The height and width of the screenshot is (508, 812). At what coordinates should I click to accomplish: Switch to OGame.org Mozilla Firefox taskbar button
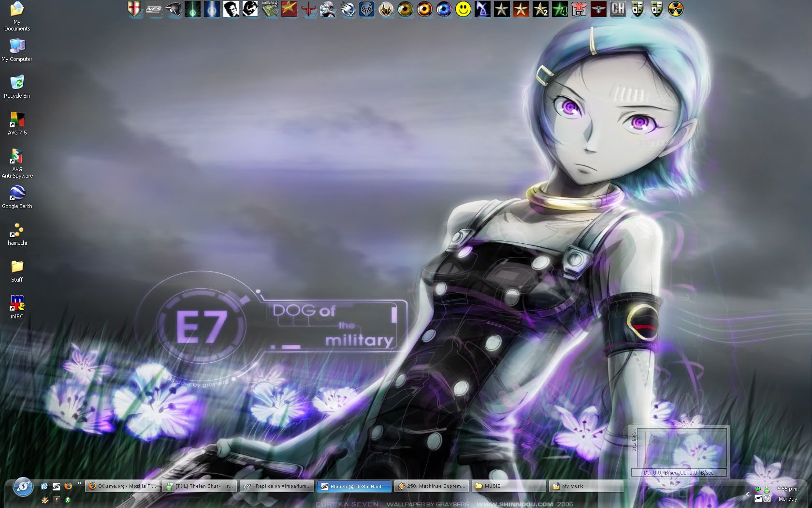point(122,486)
